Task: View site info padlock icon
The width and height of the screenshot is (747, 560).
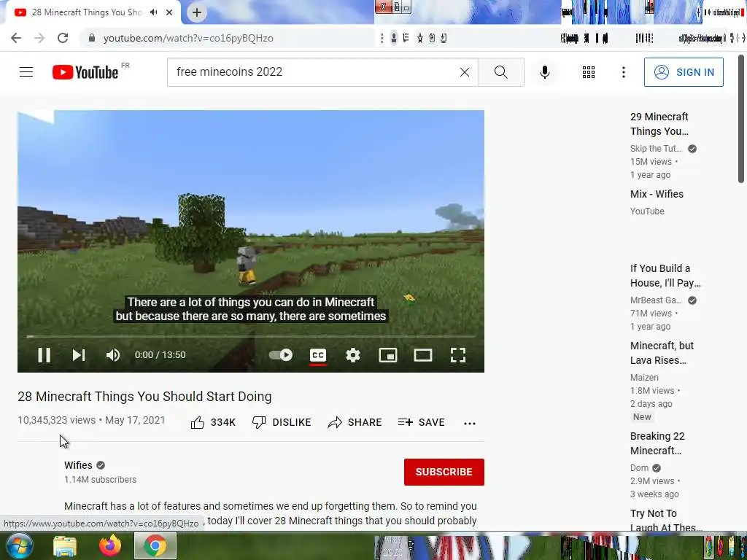Action: pyautogui.click(x=91, y=38)
